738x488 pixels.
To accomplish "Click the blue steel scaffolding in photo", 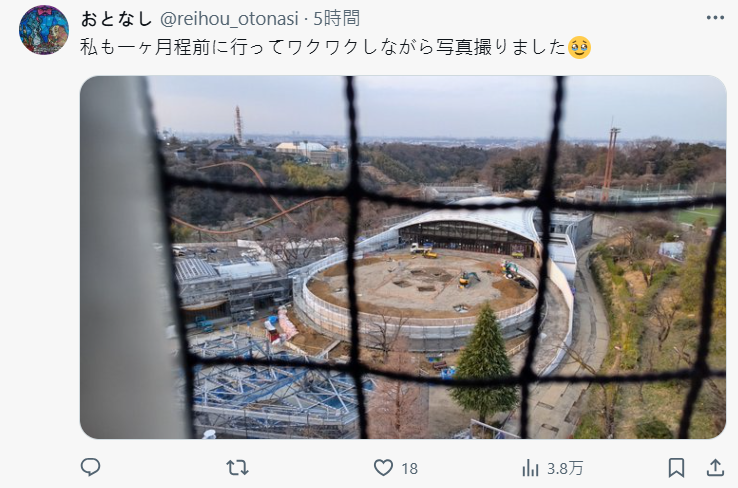I will [273, 381].
